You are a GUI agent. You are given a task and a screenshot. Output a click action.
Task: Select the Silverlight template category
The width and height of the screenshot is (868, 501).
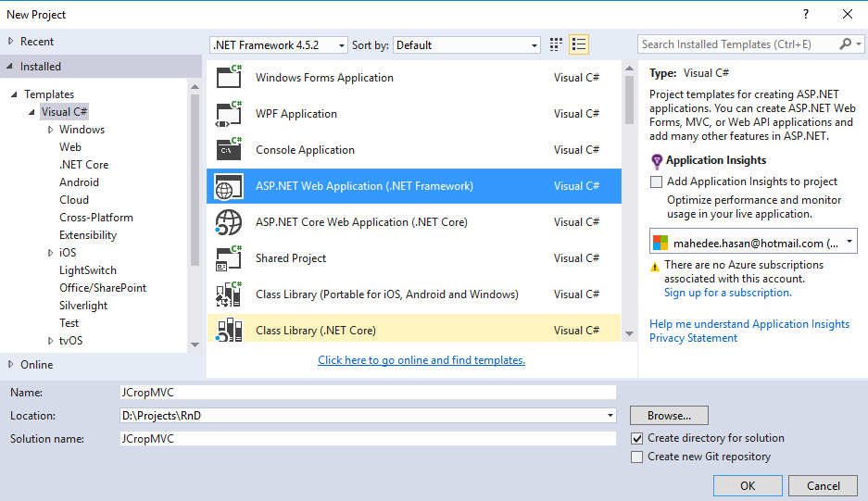click(x=83, y=306)
